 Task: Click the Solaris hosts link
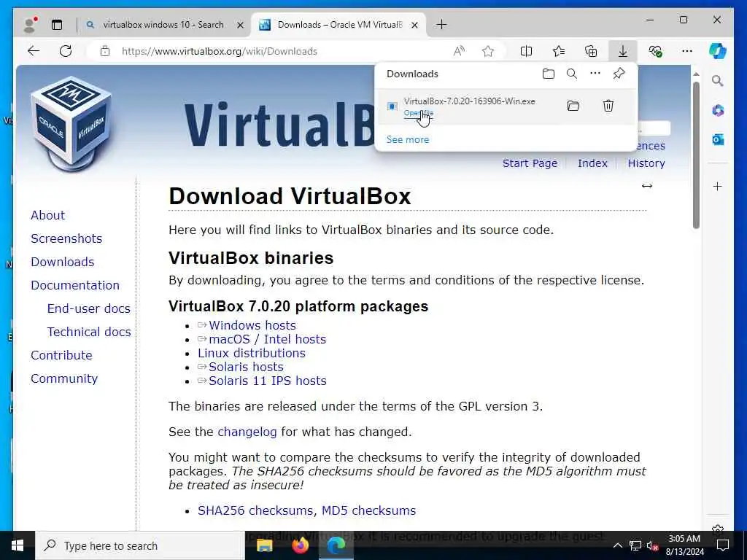click(246, 367)
